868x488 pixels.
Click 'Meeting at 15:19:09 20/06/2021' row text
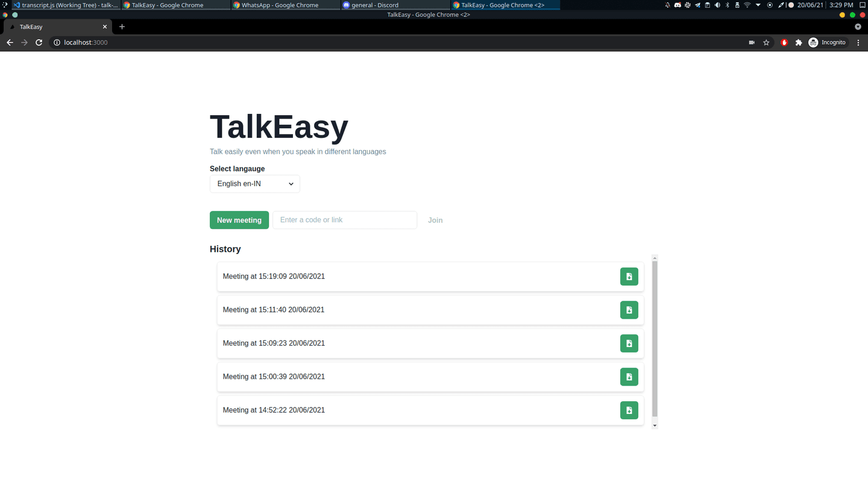click(274, 277)
